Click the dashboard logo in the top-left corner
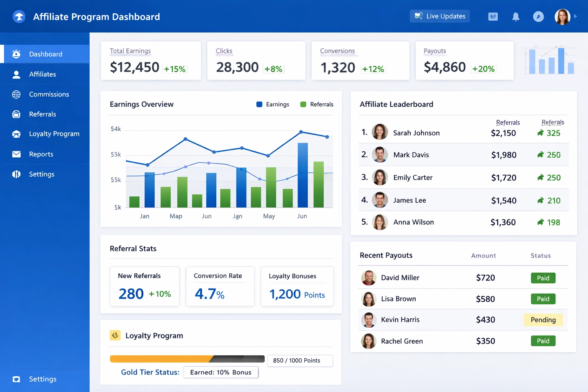The height and width of the screenshot is (392, 588). (x=19, y=16)
